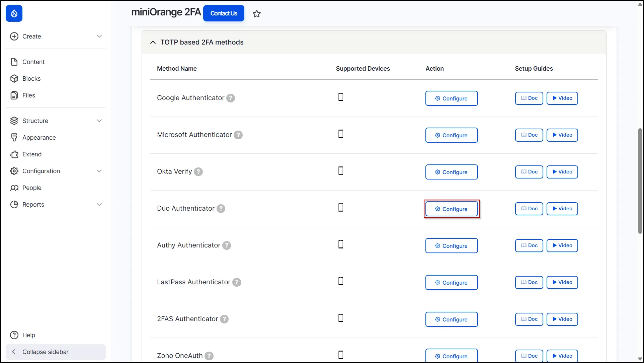Star the miniOrange 2FA page as favorite
This screenshot has width=644, height=363.
257,14
